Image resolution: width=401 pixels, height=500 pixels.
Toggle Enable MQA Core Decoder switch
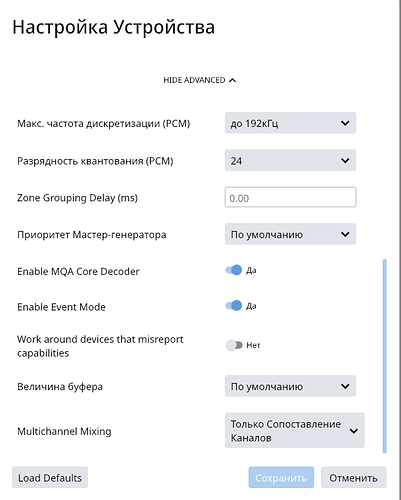click(x=234, y=270)
